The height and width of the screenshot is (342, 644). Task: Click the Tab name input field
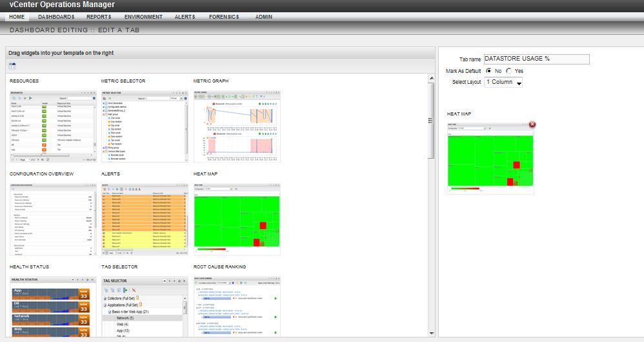point(536,59)
